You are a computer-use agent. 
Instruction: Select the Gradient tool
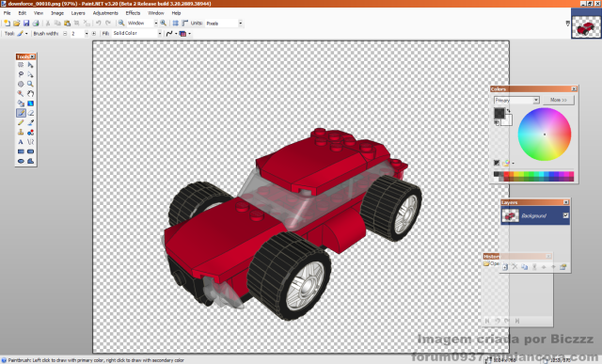(x=30, y=103)
